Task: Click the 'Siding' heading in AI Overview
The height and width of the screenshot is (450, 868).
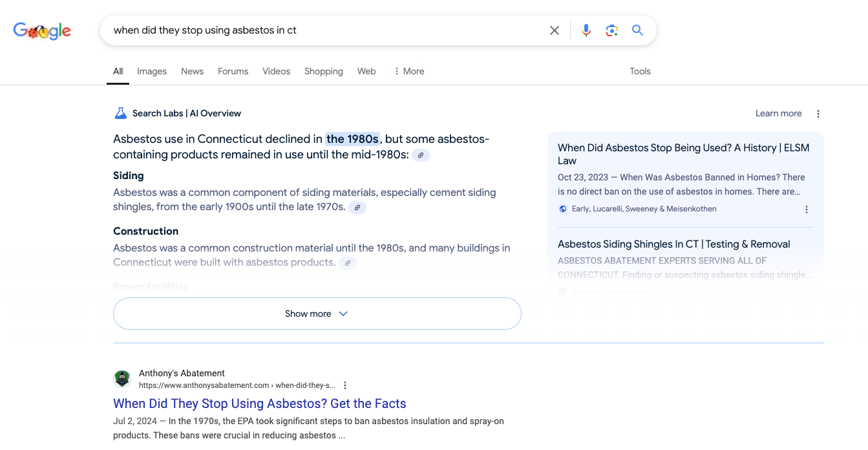Action: 129,175
